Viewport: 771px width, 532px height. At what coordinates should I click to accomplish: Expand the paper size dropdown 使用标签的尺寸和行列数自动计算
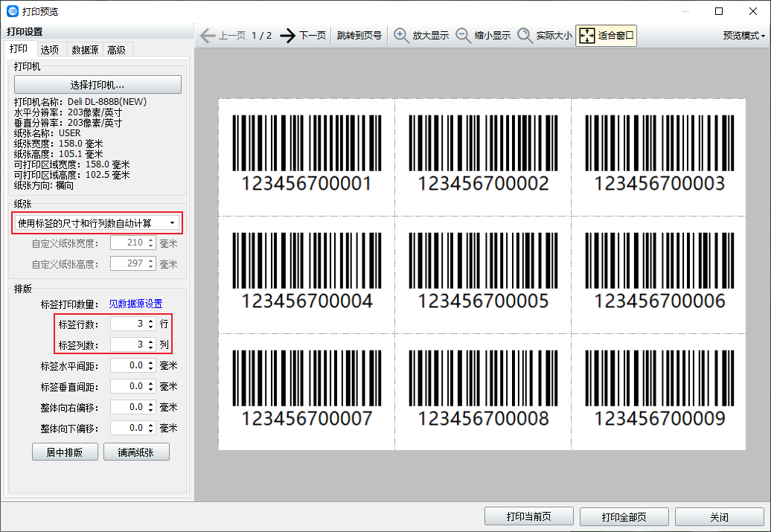pyautogui.click(x=97, y=223)
